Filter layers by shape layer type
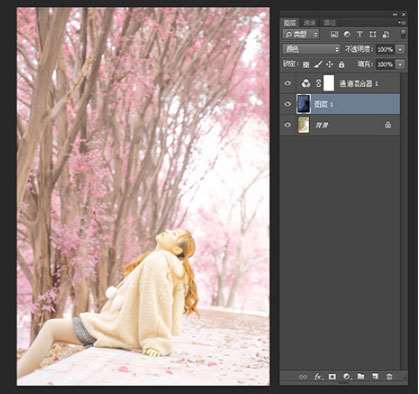419x394 pixels. 373,34
